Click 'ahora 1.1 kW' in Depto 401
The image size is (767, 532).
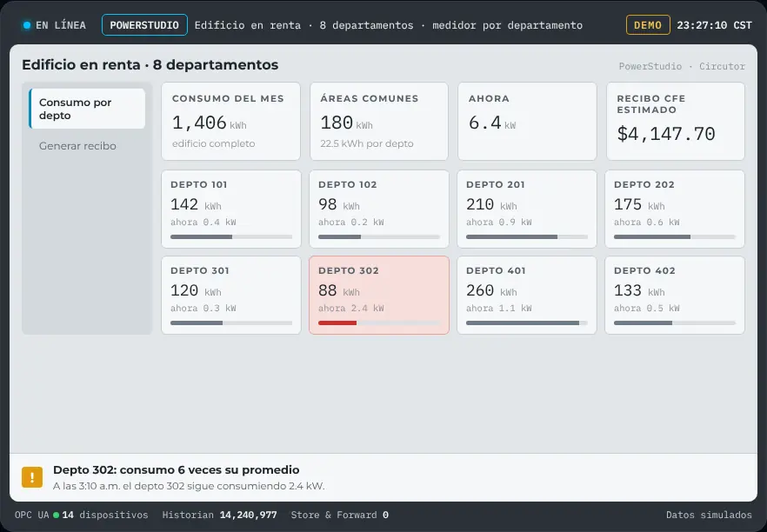[x=499, y=308]
